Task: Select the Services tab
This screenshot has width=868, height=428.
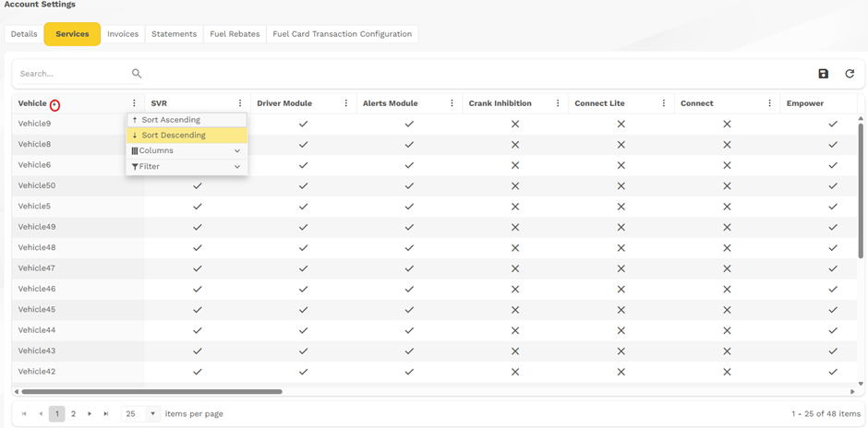Action: [x=73, y=34]
